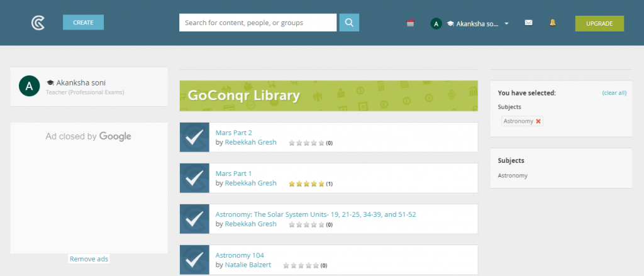Focus the search content, people, or groups field

pyautogui.click(x=258, y=23)
